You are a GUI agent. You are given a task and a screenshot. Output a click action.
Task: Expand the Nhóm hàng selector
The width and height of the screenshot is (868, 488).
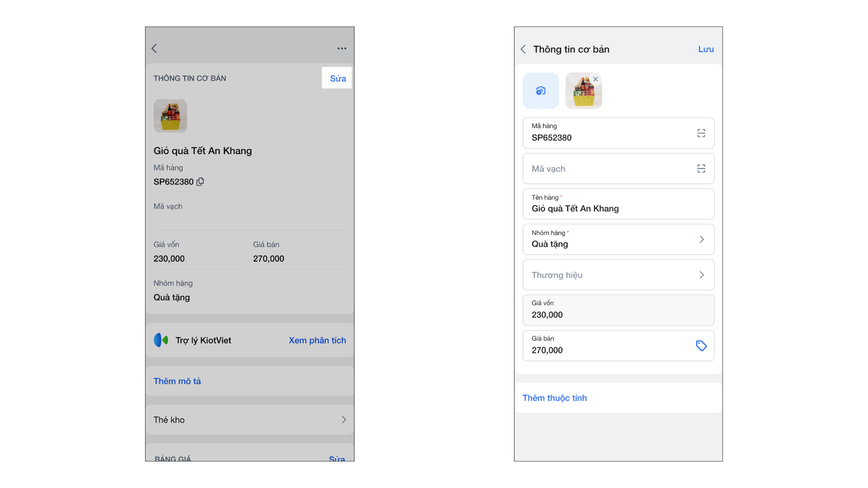[702, 239]
